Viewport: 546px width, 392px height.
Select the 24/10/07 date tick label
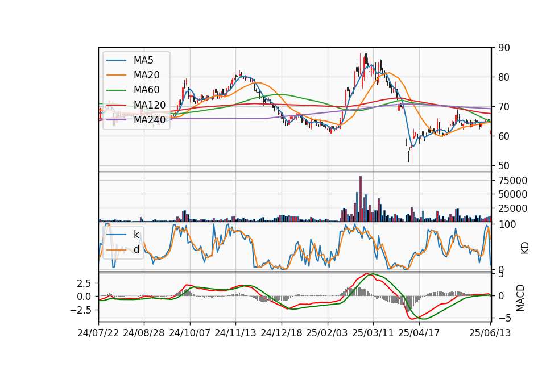pos(190,333)
